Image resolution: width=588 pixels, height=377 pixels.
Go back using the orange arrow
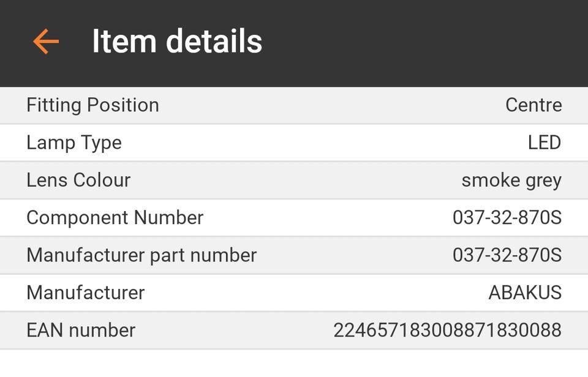pyautogui.click(x=46, y=42)
